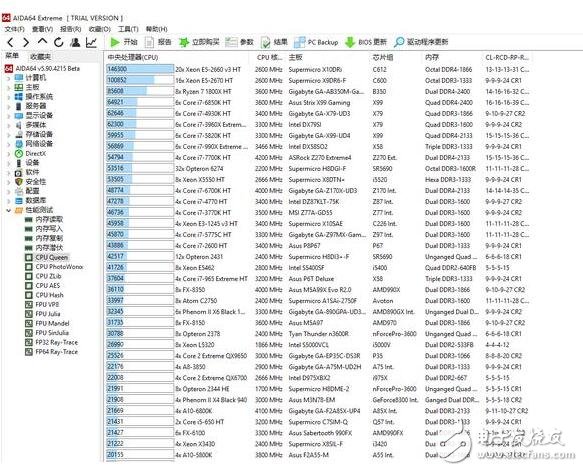Click the refresh icon in toolbar

point(58,42)
